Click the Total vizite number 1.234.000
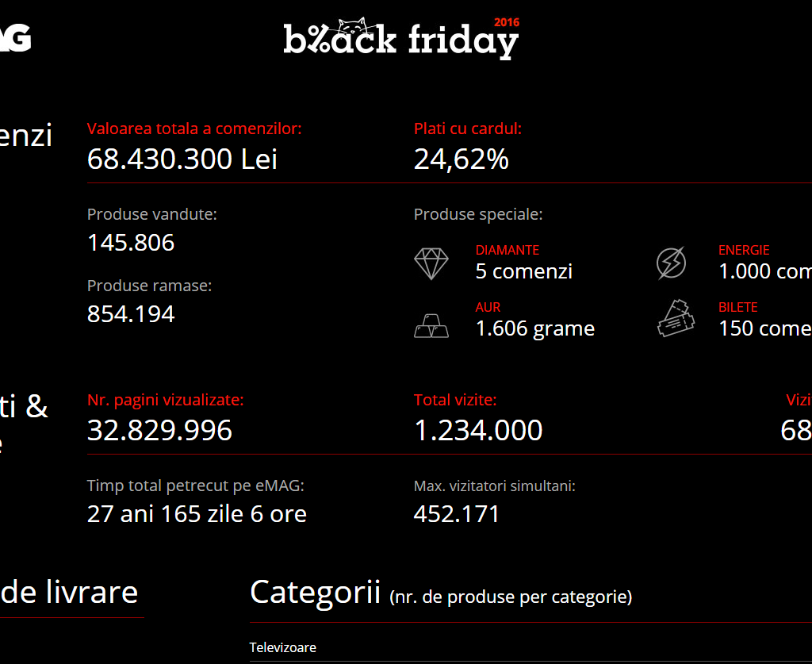This screenshot has height=664, width=812. point(478,430)
